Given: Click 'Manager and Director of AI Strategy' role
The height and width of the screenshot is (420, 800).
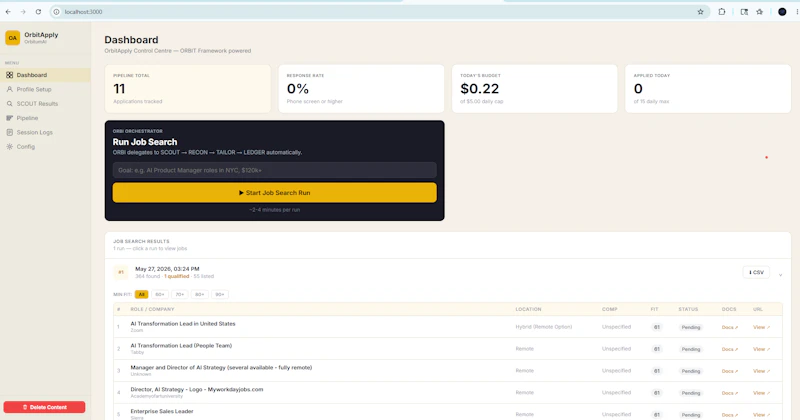Looking at the screenshot, I should 221,367.
